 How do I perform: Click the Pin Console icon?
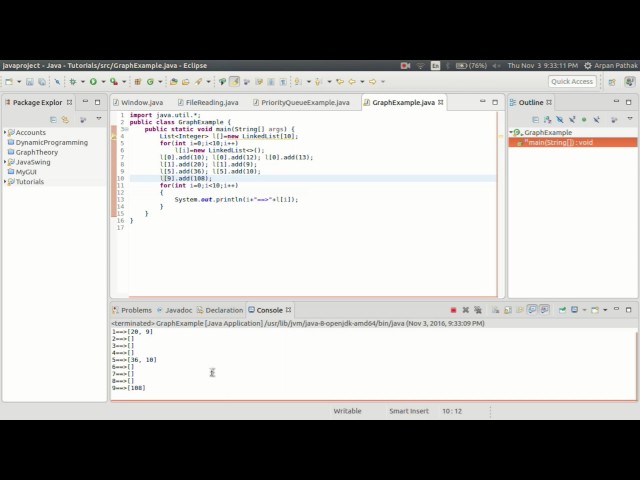(562, 310)
